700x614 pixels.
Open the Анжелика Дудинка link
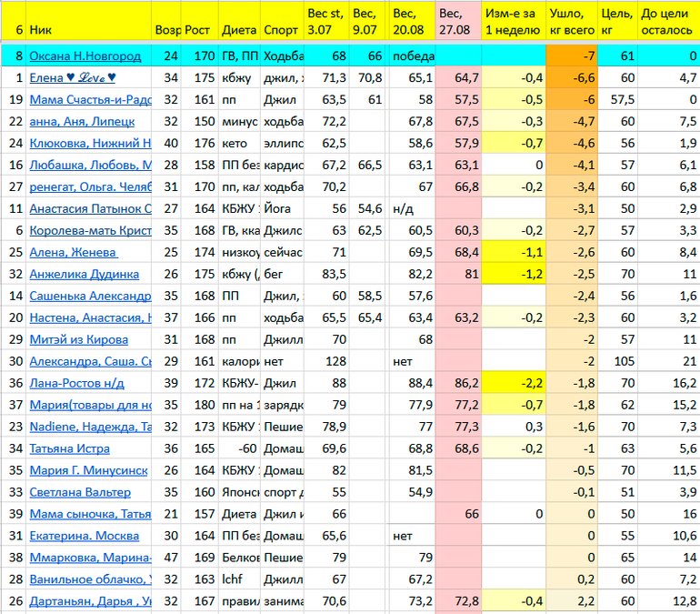click(84, 274)
